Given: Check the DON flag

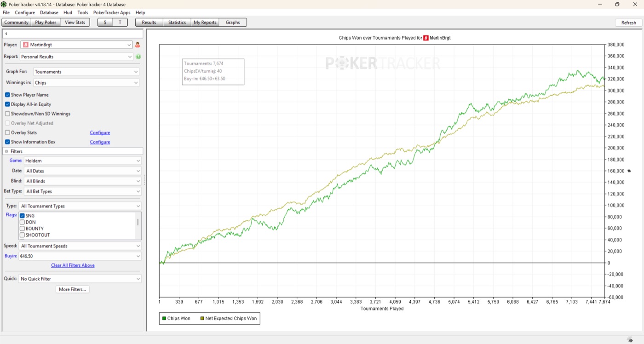Looking at the screenshot, I should [x=22, y=222].
